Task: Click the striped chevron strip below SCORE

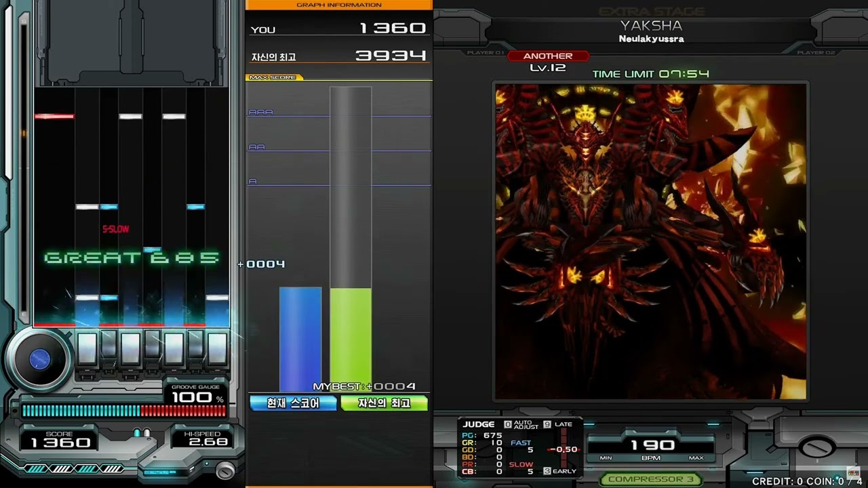Action: (x=74, y=468)
